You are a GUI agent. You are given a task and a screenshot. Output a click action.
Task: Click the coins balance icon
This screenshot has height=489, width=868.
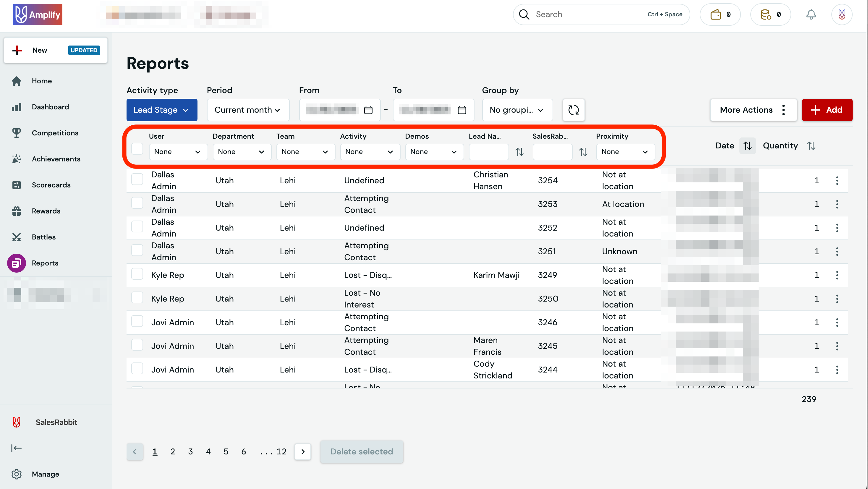[x=766, y=14]
